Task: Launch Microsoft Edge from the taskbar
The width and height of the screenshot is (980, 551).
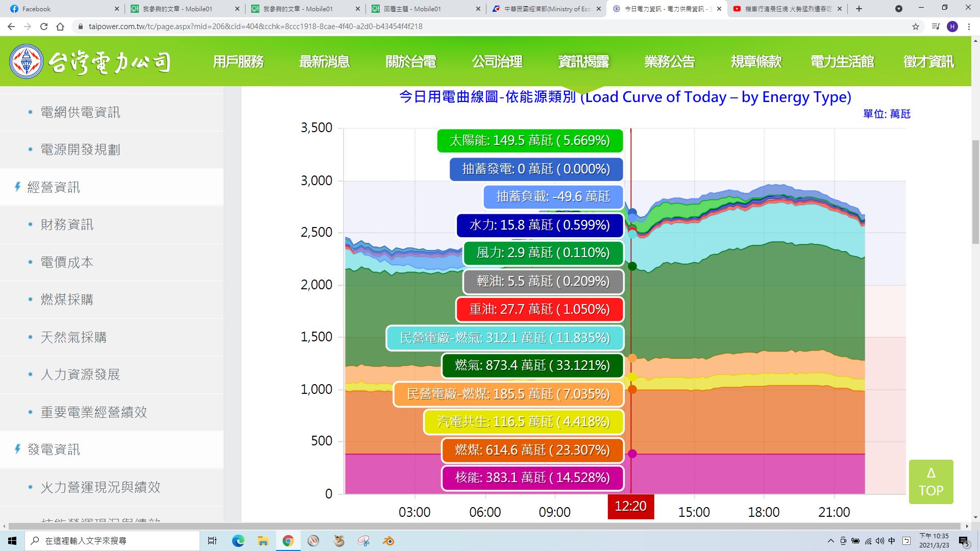Action: 238,541
